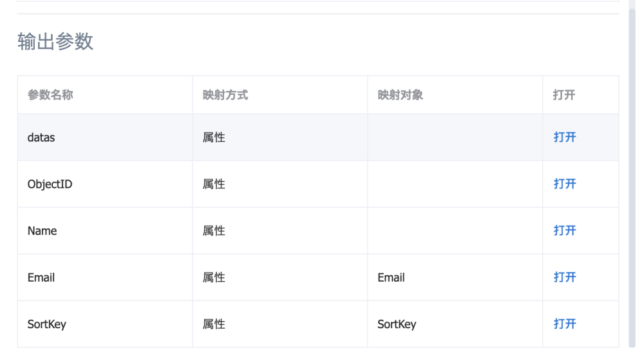Click the SortKey parameter name cell

46,324
